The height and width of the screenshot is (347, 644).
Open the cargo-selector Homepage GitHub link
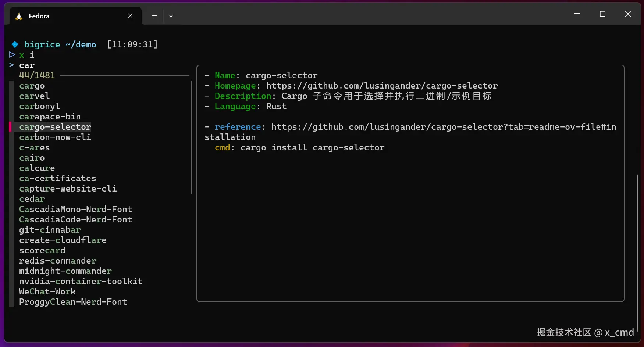pos(383,86)
